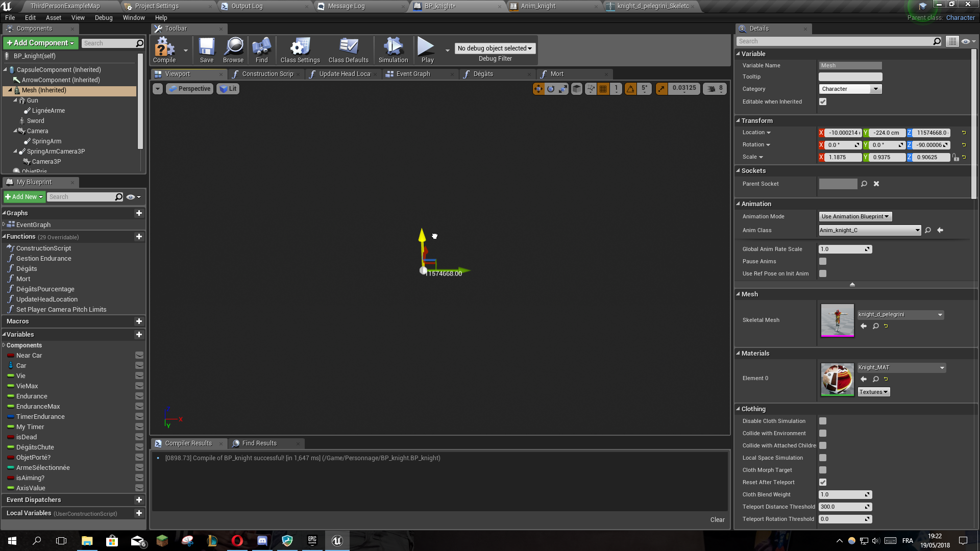Click the Skeletal Mesh thumbnail
980x551 pixels.
click(837, 320)
